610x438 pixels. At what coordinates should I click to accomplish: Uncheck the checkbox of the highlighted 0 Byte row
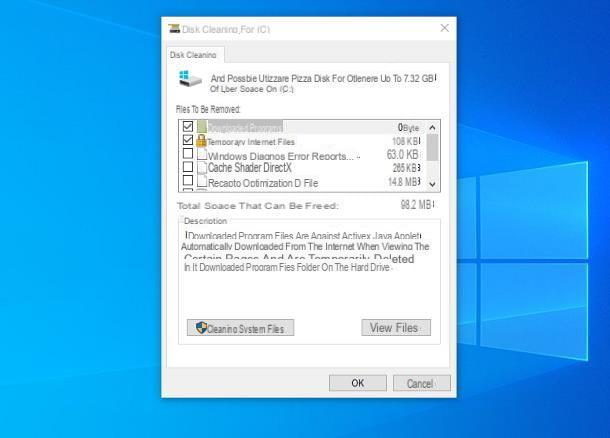[x=188, y=126]
